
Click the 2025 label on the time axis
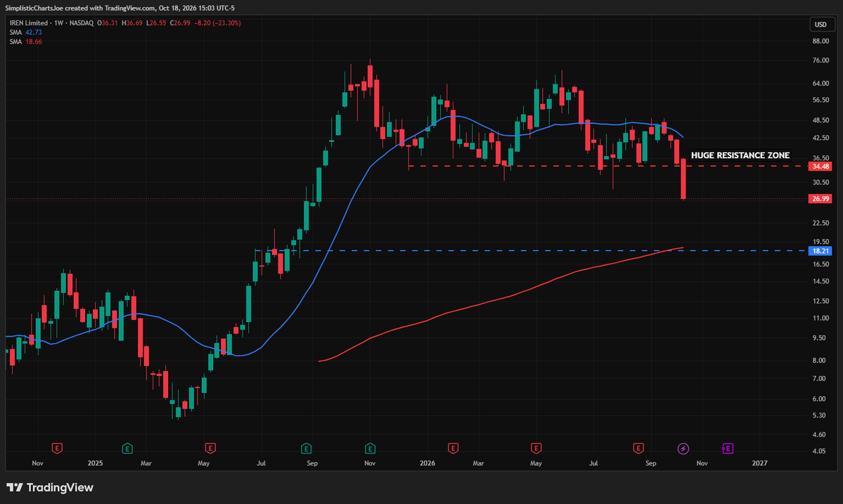(95, 463)
